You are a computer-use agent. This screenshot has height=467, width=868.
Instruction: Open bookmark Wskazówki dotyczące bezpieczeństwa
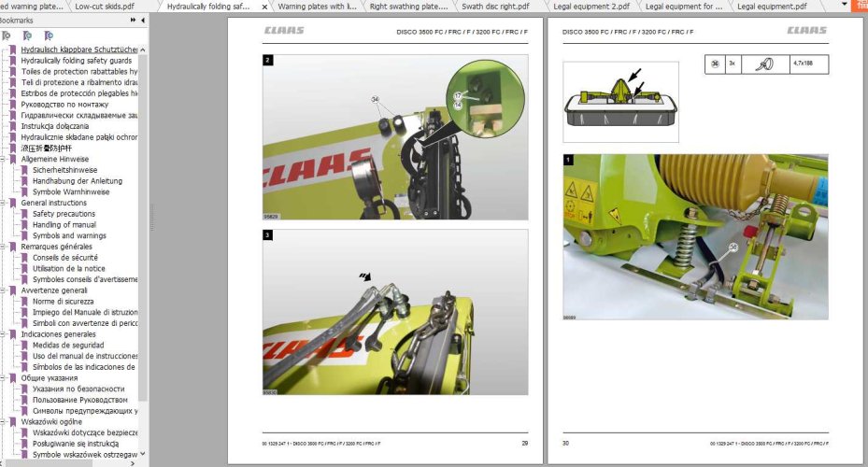point(85,432)
